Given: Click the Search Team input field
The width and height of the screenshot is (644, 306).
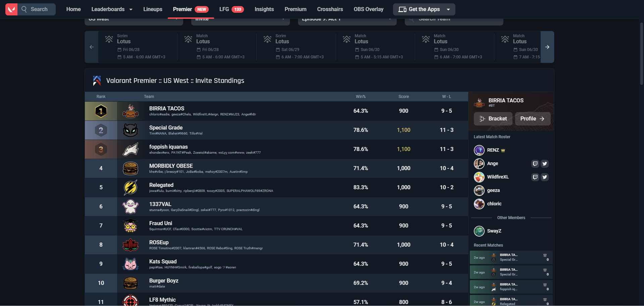Looking at the screenshot, I should 454,21.
